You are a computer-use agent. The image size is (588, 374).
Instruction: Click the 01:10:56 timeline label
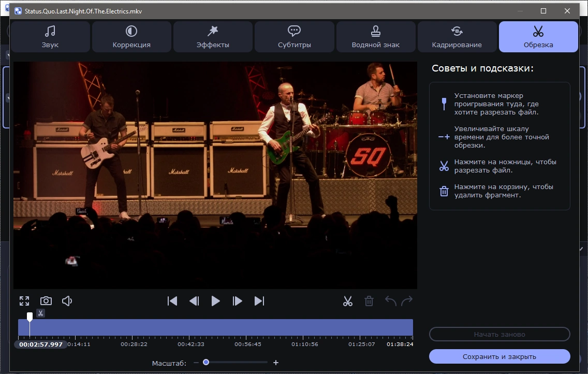(x=304, y=344)
